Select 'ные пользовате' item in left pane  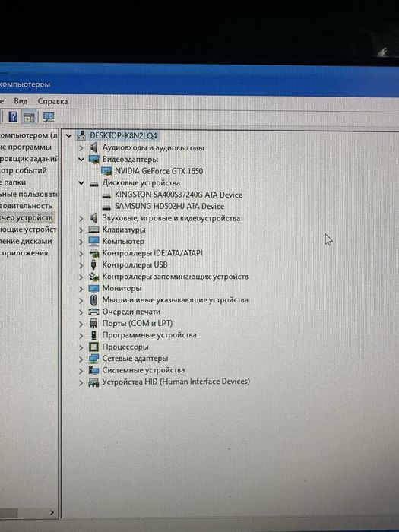[x=29, y=194]
